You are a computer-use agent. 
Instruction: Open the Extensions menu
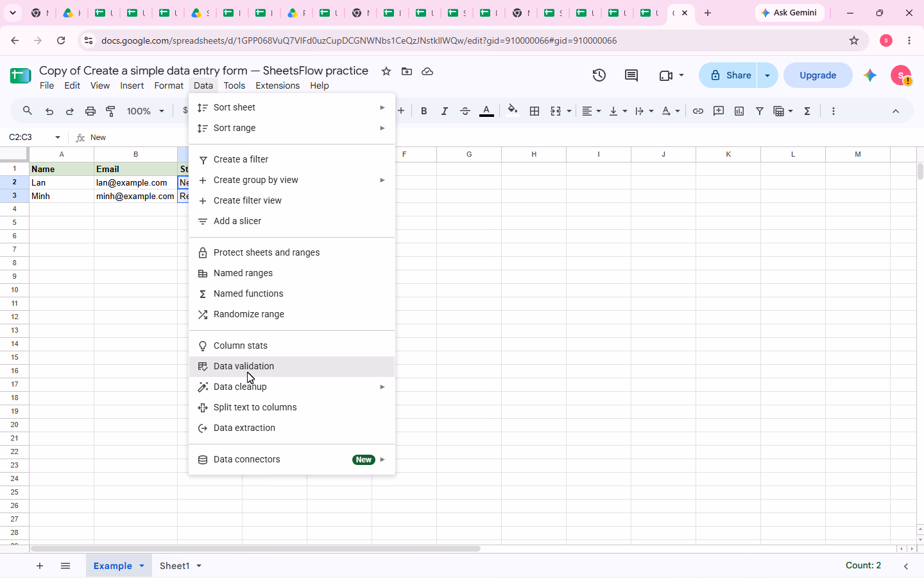tap(277, 85)
